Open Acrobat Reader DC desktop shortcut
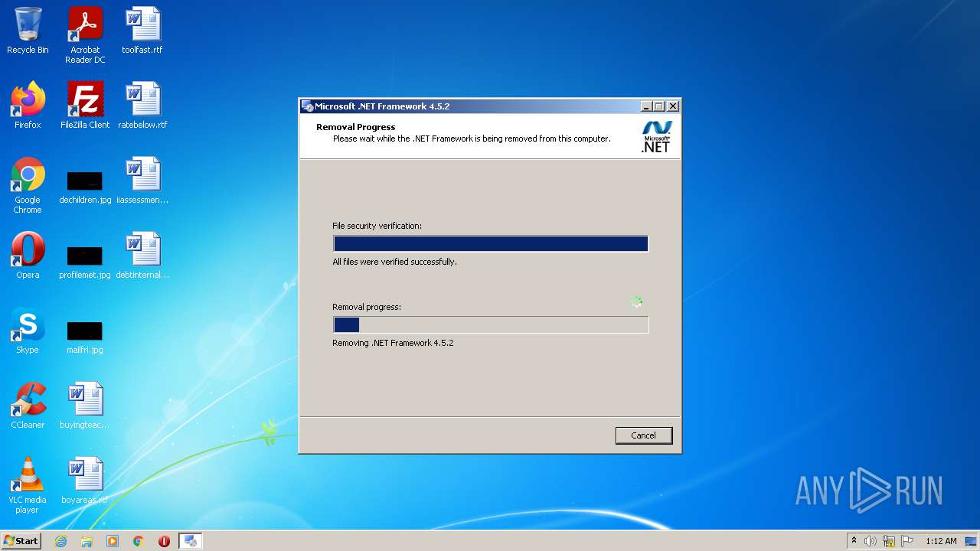The width and height of the screenshot is (980, 551). point(85,35)
